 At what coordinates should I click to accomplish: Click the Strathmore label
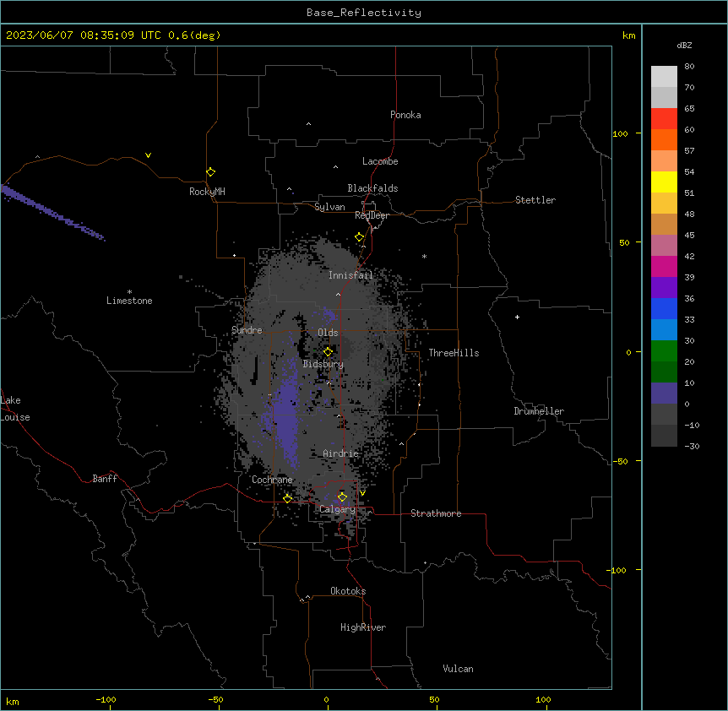click(436, 513)
